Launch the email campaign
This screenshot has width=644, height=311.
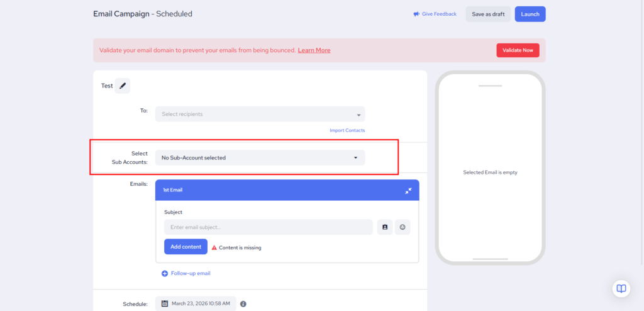point(530,14)
